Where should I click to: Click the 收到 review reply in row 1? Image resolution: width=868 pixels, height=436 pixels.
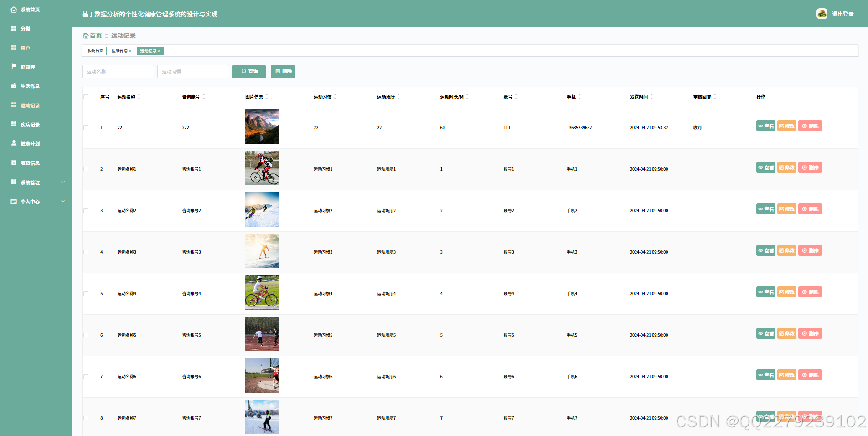point(697,128)
